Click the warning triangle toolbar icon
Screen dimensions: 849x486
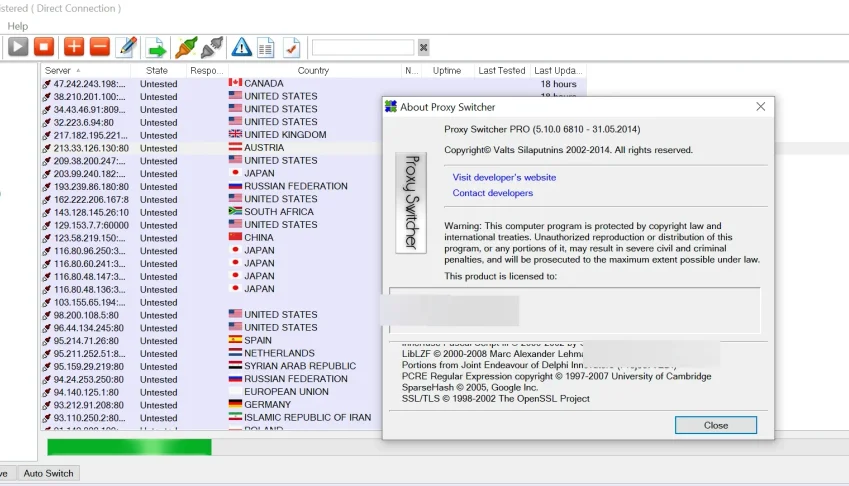(241, 48)
